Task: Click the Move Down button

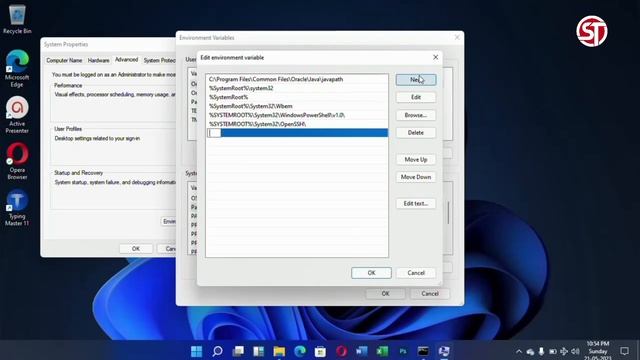Action: 416,177
